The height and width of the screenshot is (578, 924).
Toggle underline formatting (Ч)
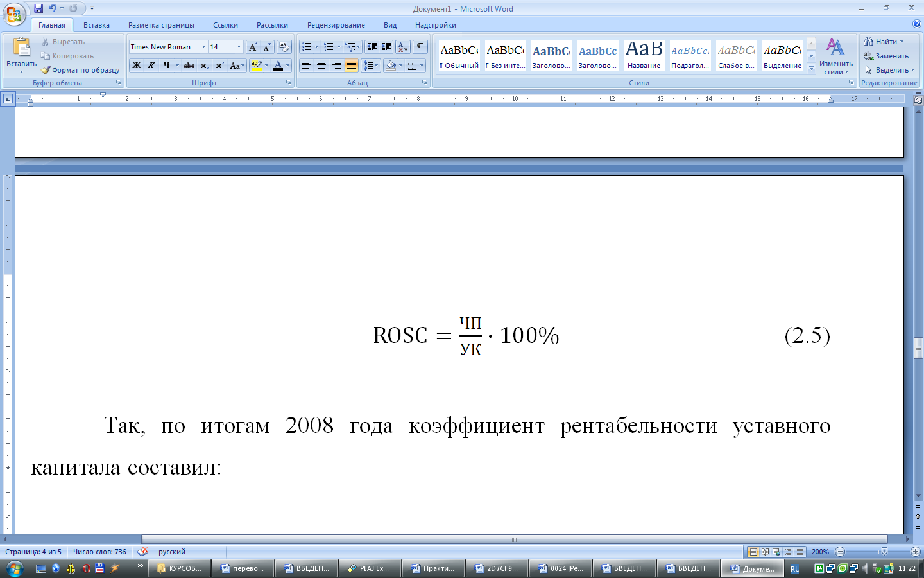click(x=167, y=66)
